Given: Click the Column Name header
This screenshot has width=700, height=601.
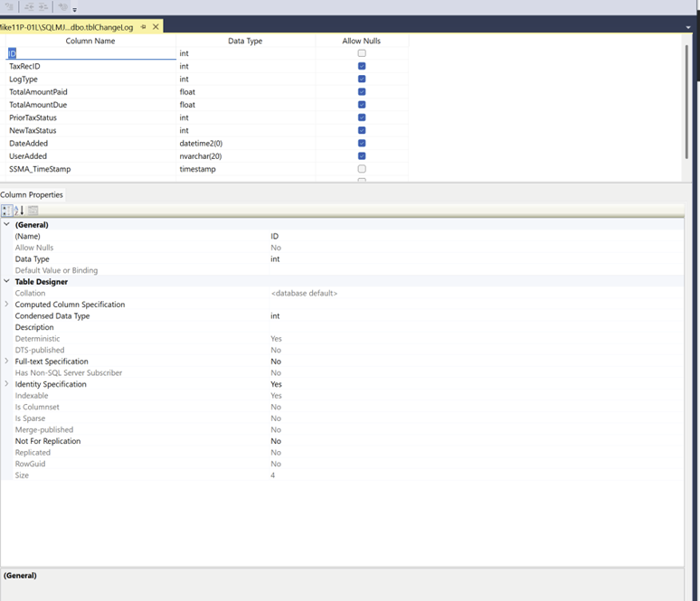Looking at the screenshot, I should click(x=90, y=41).
